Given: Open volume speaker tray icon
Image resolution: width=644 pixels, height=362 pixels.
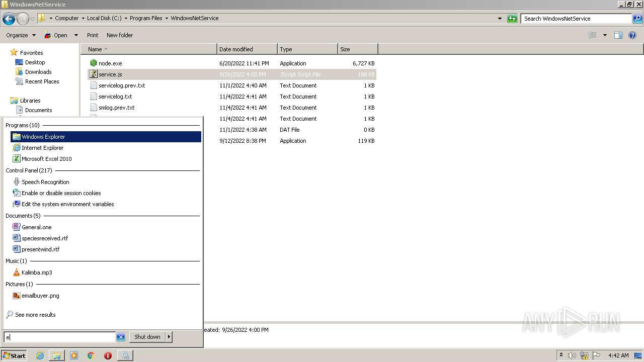Looking at the screenshot, I should click(x=572, y=355).
